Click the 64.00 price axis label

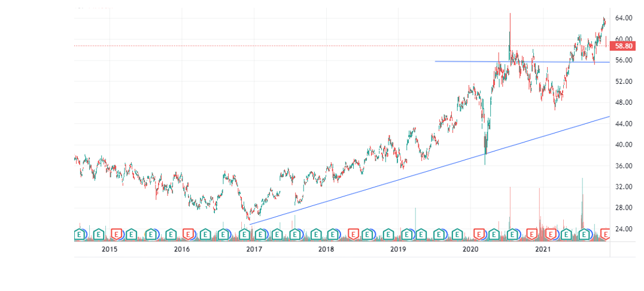[623, 19]
